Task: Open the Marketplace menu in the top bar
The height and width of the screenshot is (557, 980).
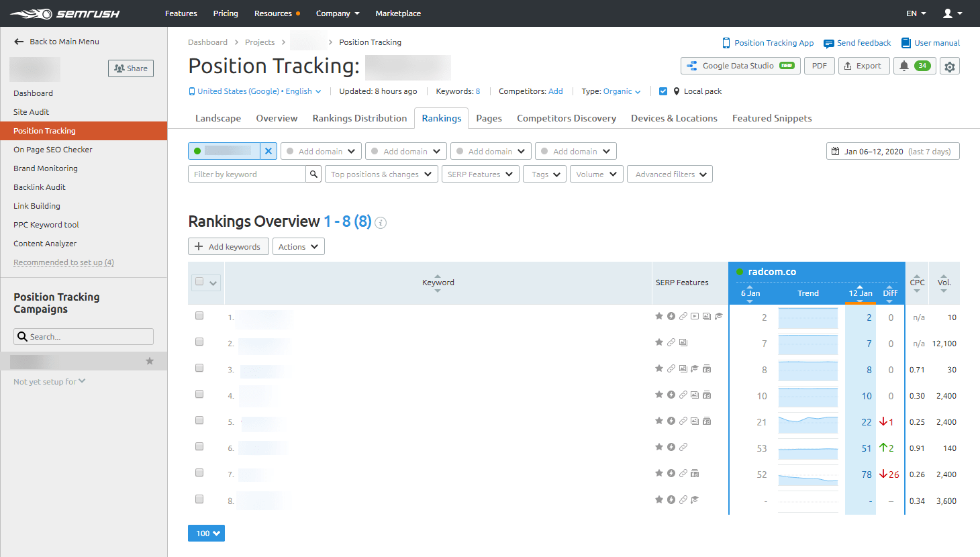Action: tap(397, 13)
